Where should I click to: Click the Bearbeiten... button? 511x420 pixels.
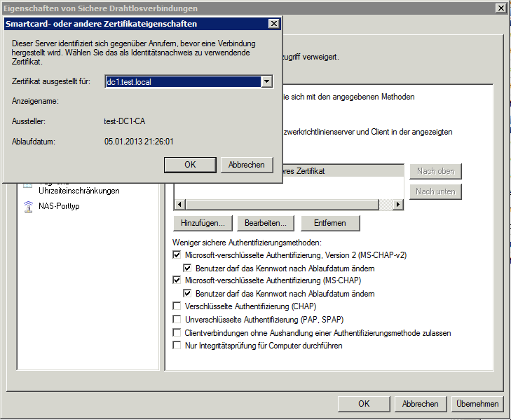tap(266, 223)
